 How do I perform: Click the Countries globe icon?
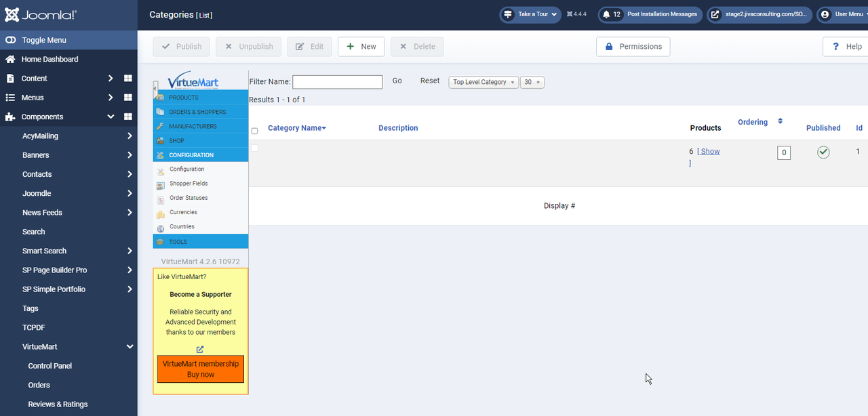pos(161,228)
